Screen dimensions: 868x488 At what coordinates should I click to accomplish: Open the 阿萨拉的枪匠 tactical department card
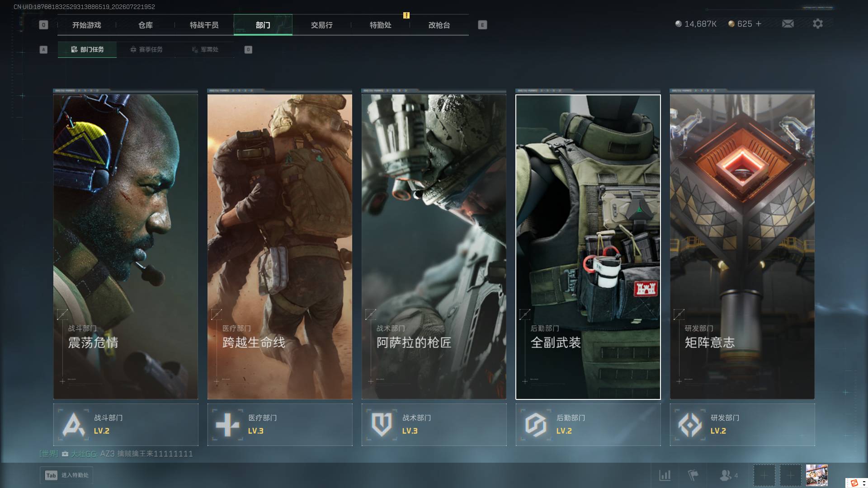coord(434,247)
